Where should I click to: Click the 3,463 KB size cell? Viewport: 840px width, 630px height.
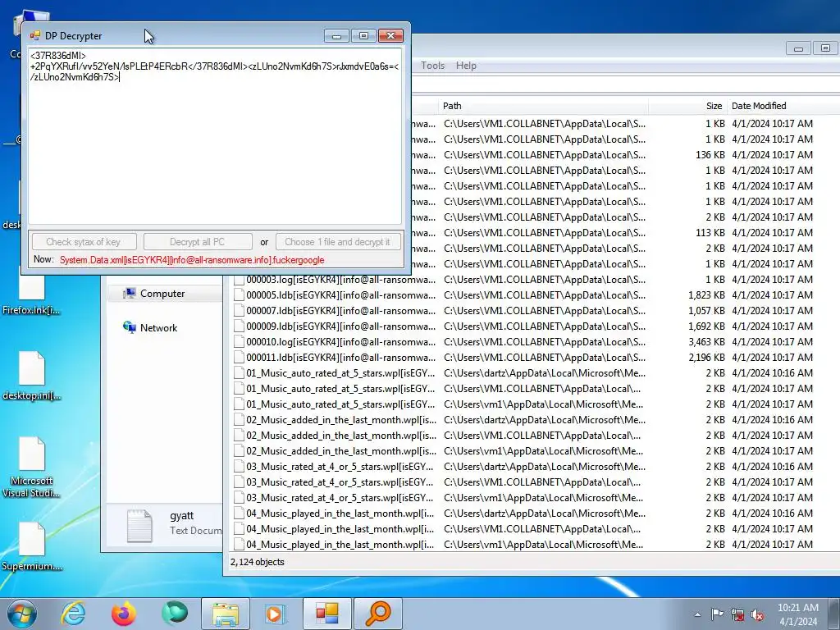[x=706, y=342]
